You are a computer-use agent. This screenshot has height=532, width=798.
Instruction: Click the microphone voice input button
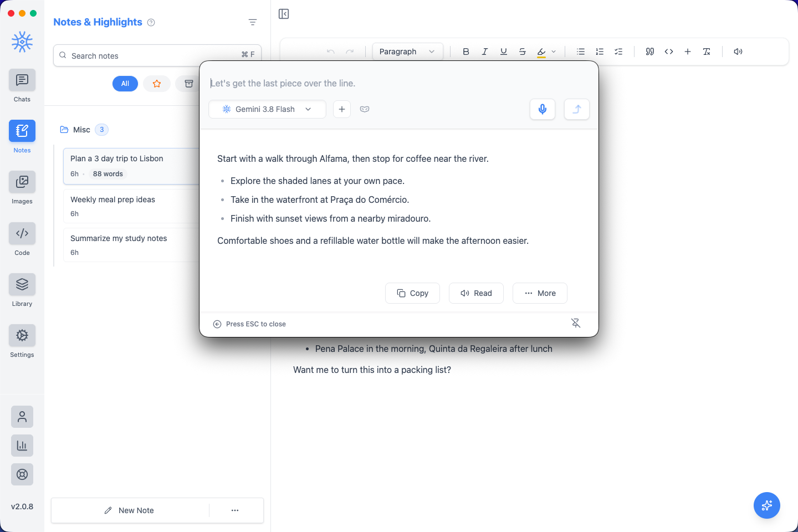tap(543, 109)
